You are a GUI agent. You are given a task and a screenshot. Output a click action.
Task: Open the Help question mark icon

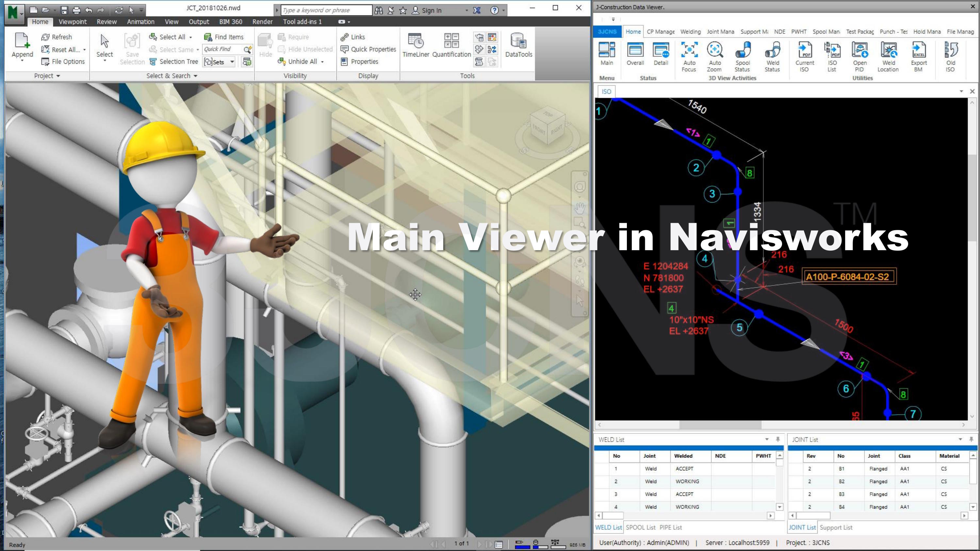click(494, 10)
